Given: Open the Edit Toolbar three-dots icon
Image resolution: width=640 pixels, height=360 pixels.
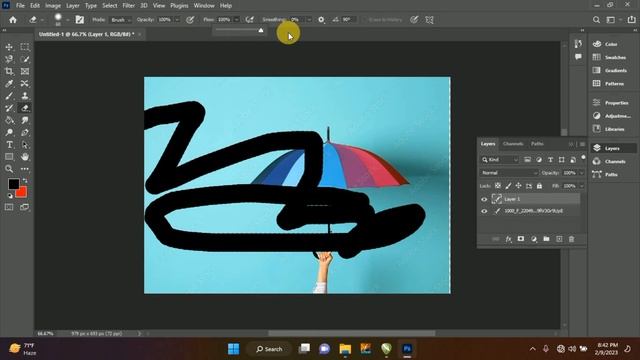Looking at the screenshot, I should pyautogui.click(x=25, y=169).
